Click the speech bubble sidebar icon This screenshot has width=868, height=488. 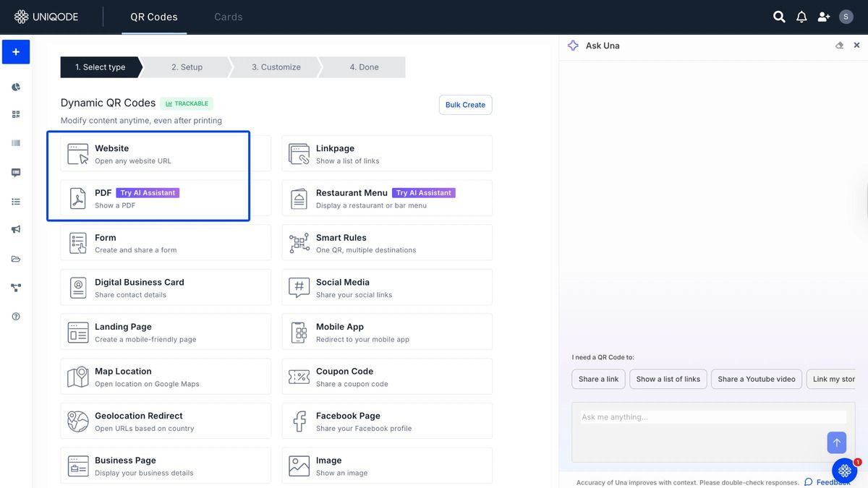pos(16,173)
